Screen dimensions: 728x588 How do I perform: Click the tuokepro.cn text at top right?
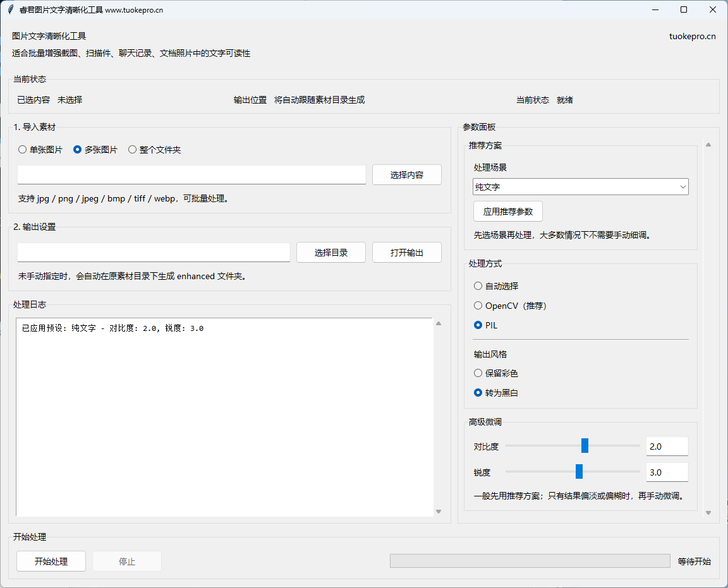pos(692,36)
